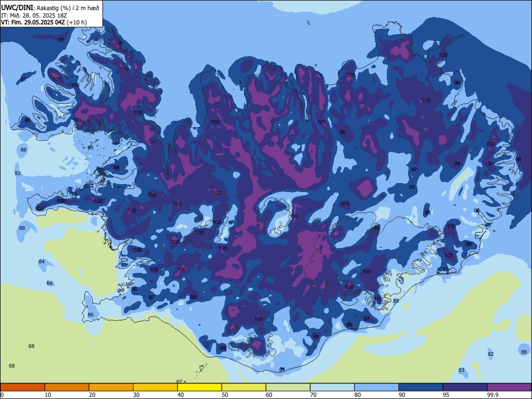This screenshot has height=399, width=532.
Task: Click the dark orange 0–10 legend swatch
Action: click(x=22, y=387)
